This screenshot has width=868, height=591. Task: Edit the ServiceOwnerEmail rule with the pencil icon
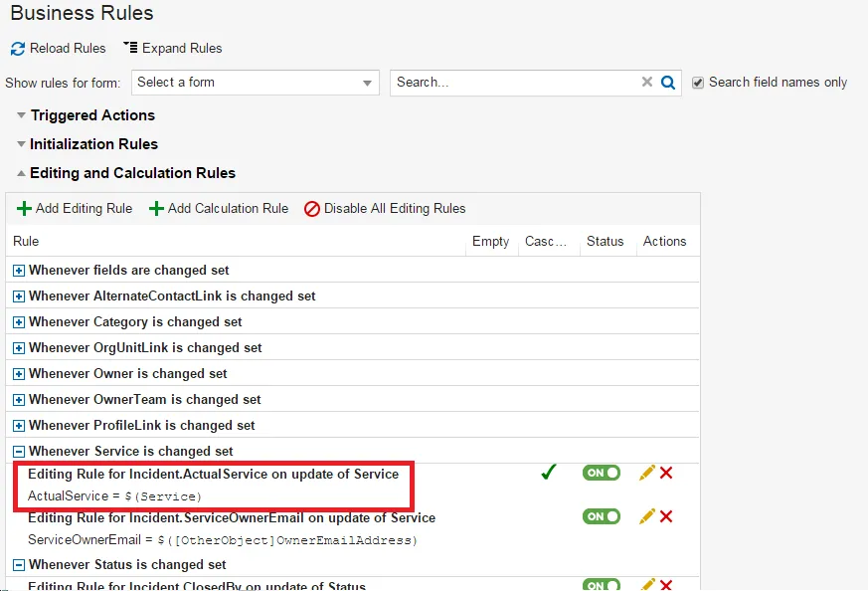[646, 516]
